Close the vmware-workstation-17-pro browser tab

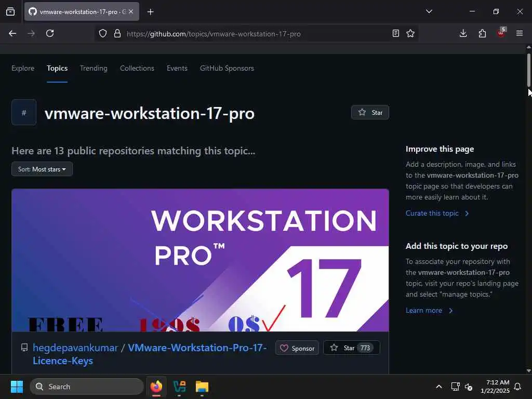pyautogui.click(x=131, y=11)
